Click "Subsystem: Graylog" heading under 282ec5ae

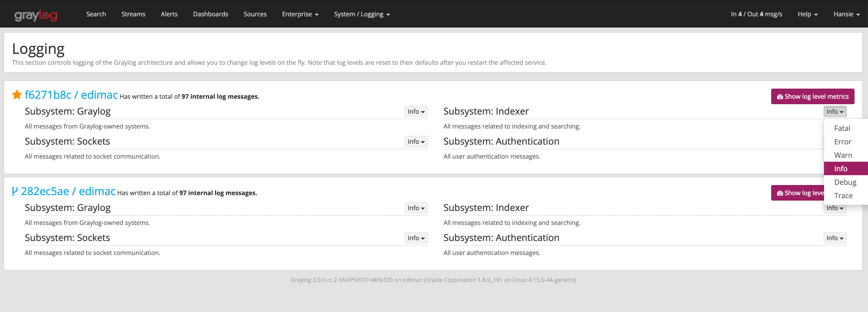(68, 208)
